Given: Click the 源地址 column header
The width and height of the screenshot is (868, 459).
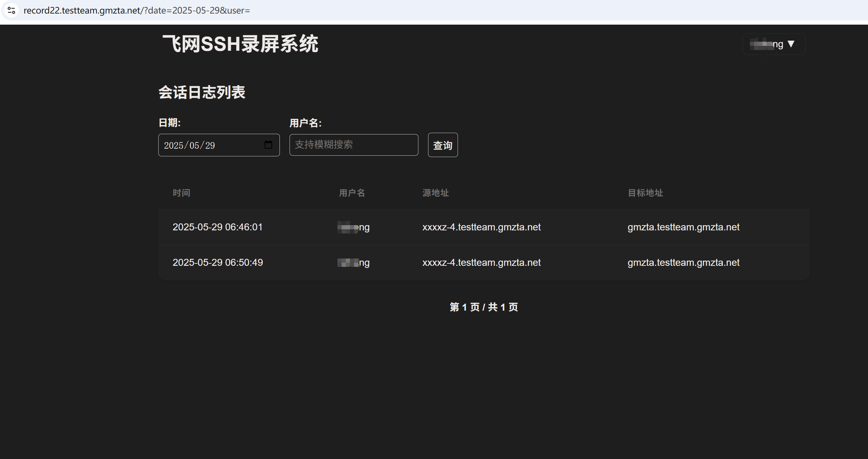Looking at the screenshot, I should [x=435, y=193].
